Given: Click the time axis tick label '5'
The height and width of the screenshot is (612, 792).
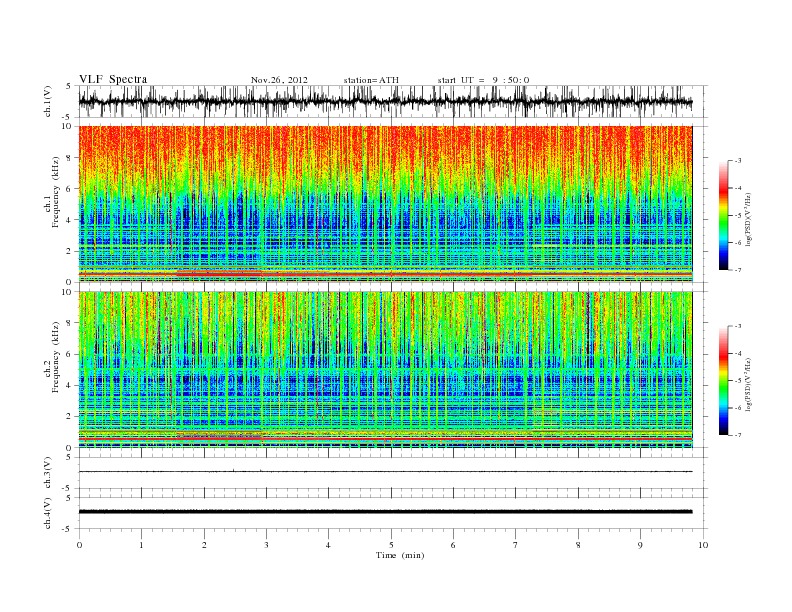Looking at the screenshot, I should point(391,545).
